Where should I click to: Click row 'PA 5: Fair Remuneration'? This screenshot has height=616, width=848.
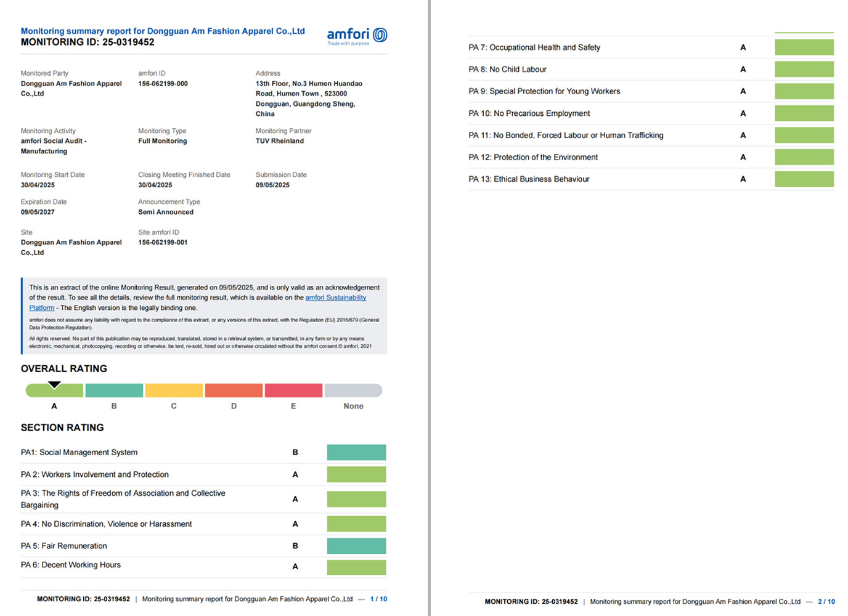click(203, 546)
